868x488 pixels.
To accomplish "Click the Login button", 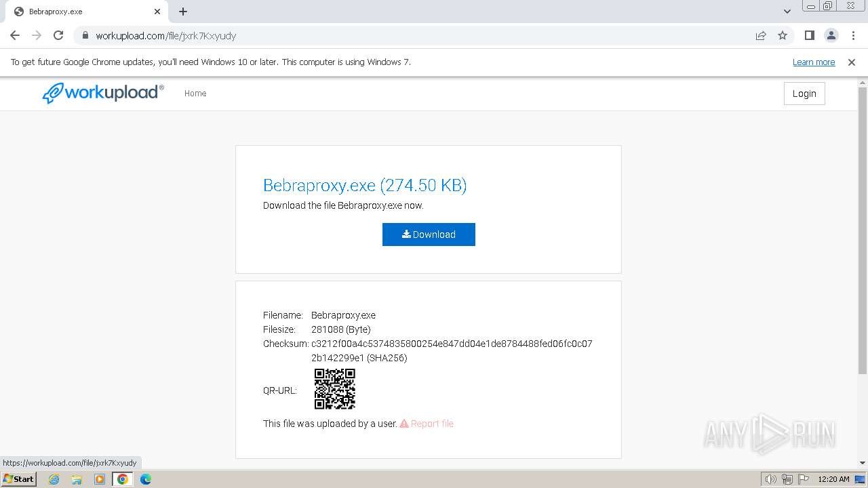I will 804,94.
